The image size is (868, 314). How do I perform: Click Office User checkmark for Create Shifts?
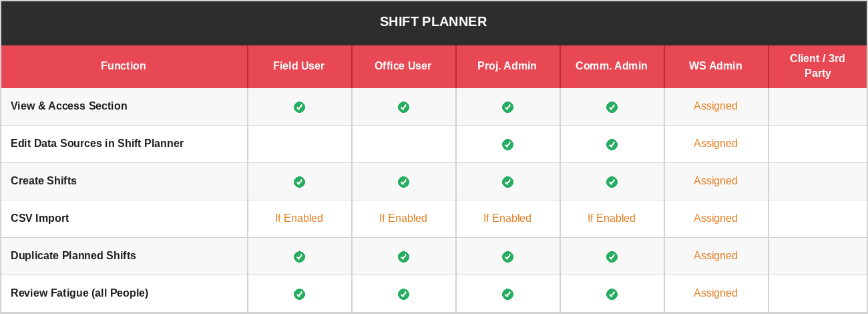(403, 182)
